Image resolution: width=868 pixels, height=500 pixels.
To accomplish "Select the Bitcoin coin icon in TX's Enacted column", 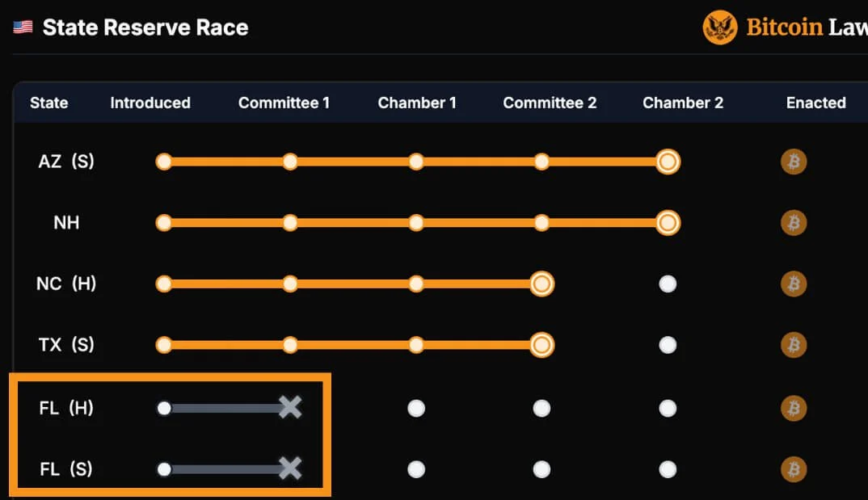I will point(794,344).
